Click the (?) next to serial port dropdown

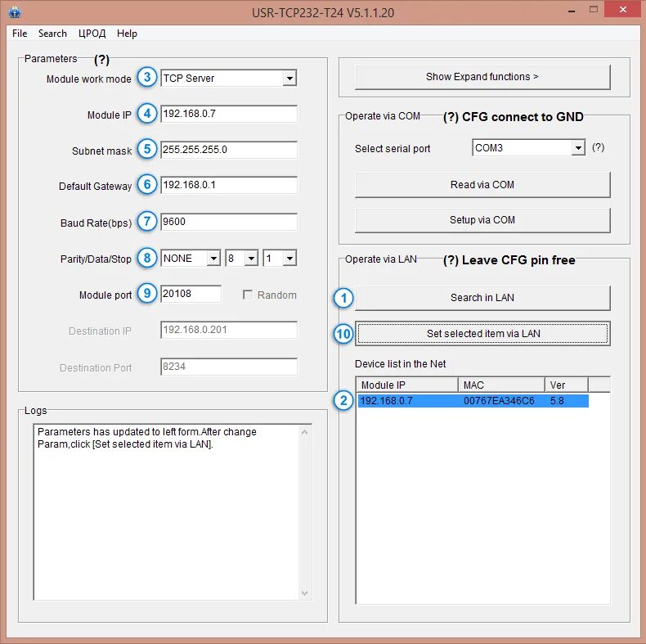(599, 147)
